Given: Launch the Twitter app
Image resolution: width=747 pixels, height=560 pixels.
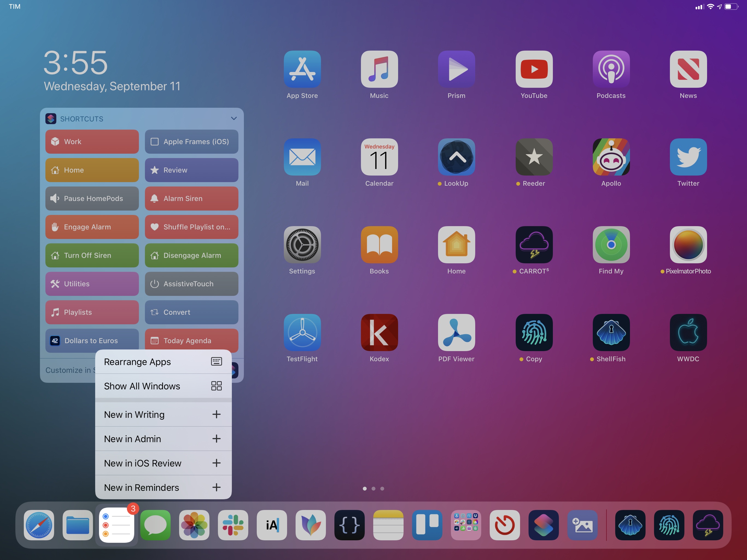Looking at the screenshot, I should 688,157.
